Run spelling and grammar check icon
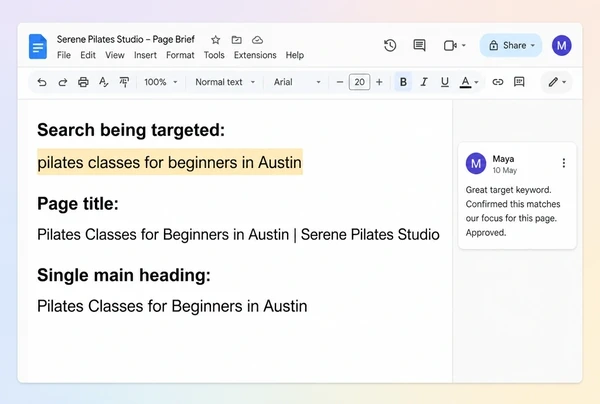This screenshot has width=600, height=404. (x=103, y=82)
